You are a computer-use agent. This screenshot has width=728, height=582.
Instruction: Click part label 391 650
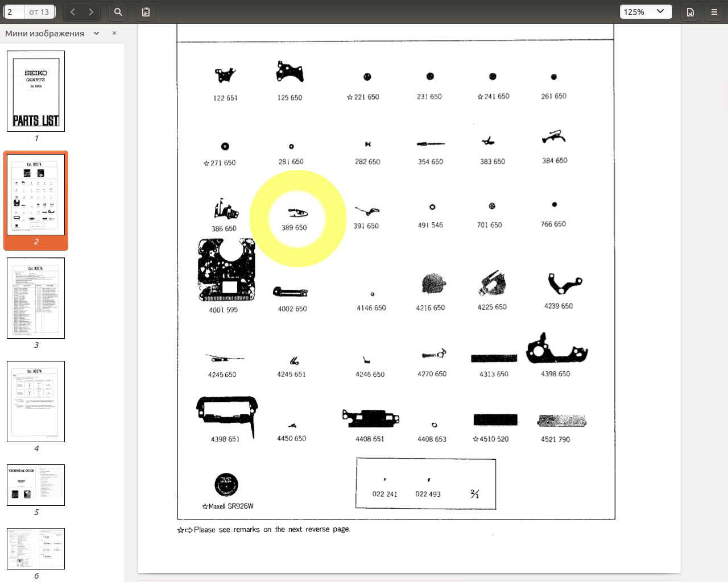366,226
